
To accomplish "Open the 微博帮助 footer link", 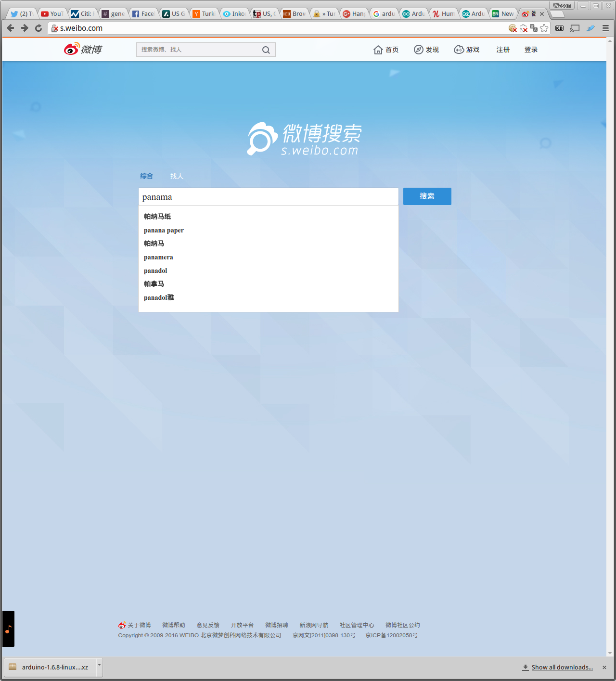I will [x=174, y=625].
